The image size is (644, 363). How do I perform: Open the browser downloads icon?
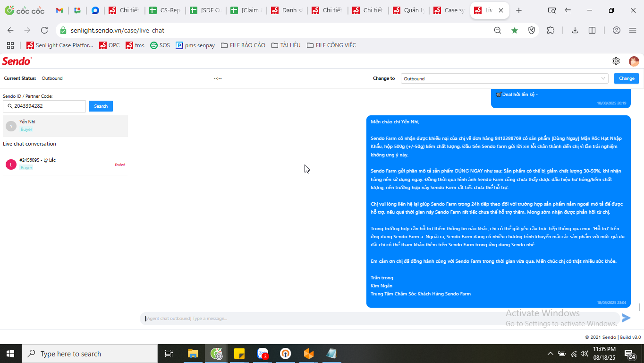point(575,30)
